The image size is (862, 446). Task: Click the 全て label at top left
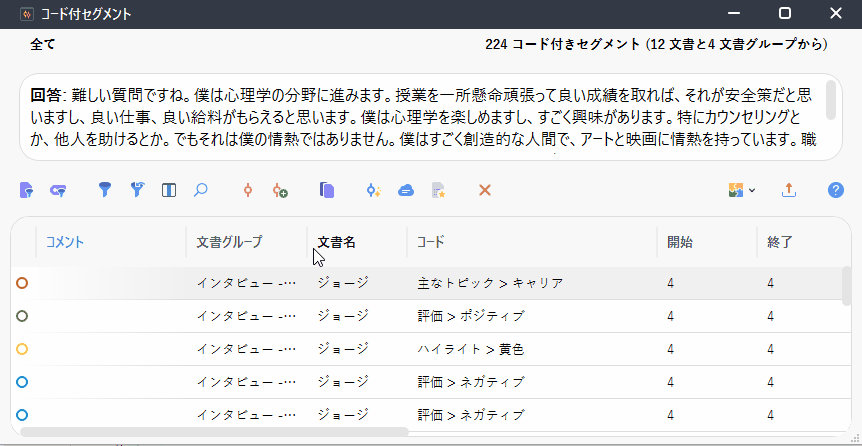tap(43, 45)
